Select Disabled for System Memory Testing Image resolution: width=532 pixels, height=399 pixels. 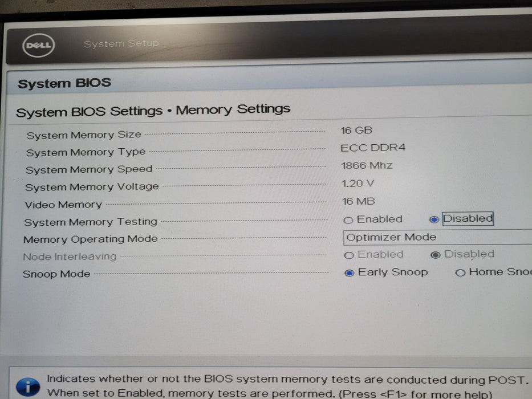coord(434,219)
